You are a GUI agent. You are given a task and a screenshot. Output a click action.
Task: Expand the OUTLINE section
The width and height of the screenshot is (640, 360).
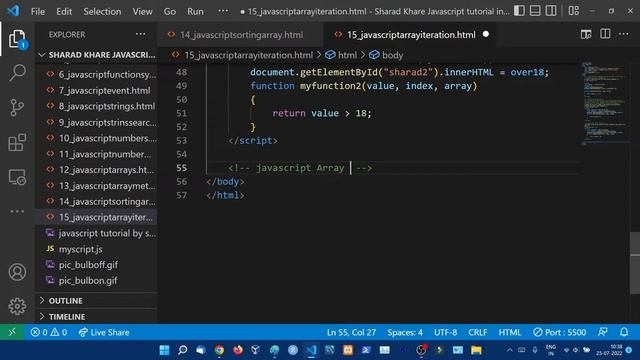97,301
